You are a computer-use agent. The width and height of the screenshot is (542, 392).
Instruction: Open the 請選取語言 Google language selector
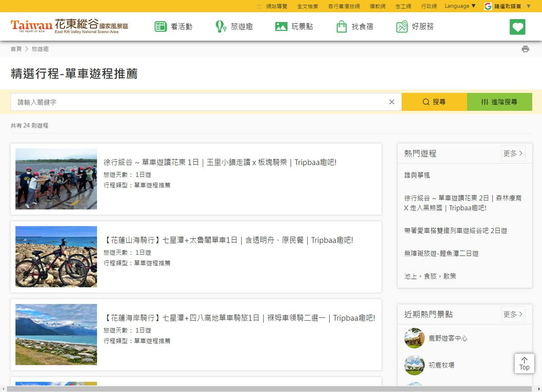508,6
